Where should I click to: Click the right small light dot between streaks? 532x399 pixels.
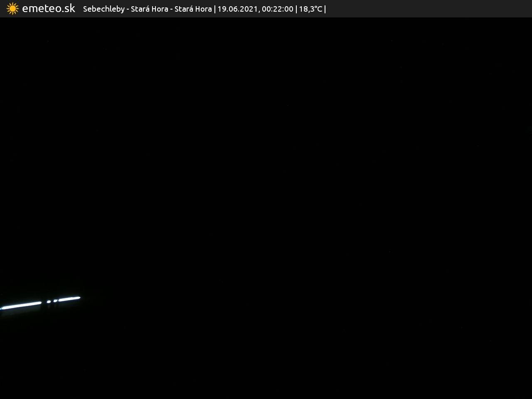[x=55, y=300]
